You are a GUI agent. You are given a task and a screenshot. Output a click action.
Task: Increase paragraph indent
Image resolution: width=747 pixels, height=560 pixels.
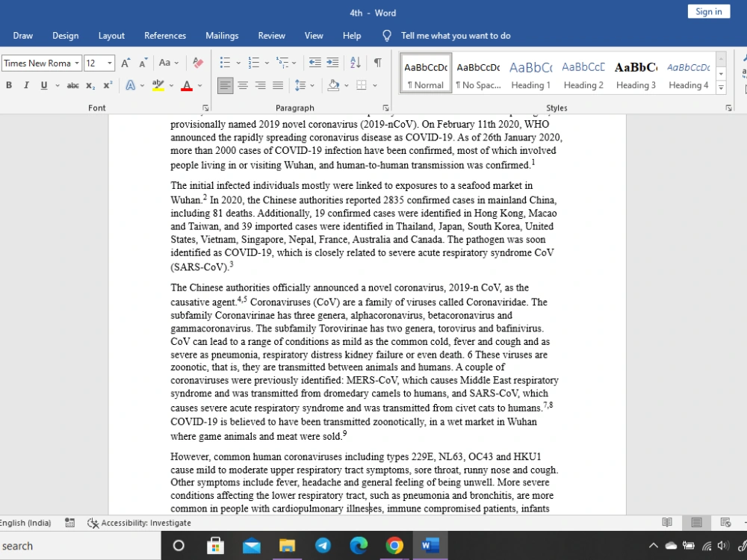click(x=332, y=63)
